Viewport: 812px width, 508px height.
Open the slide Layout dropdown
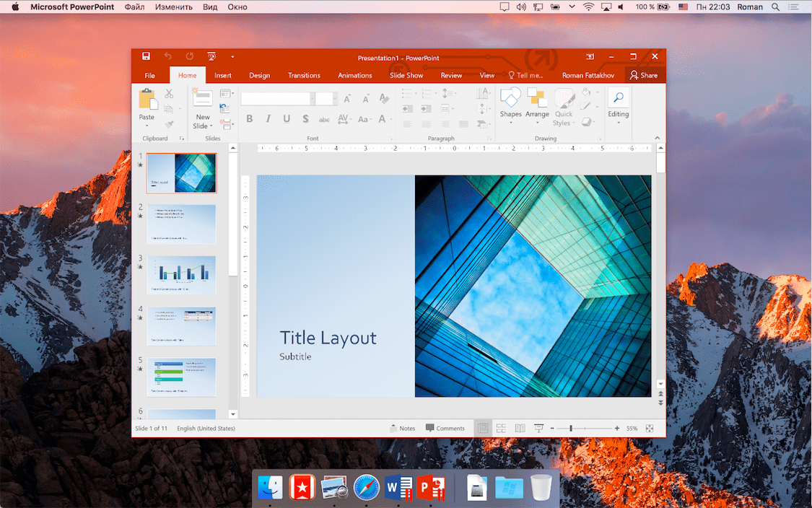point(227,94)
